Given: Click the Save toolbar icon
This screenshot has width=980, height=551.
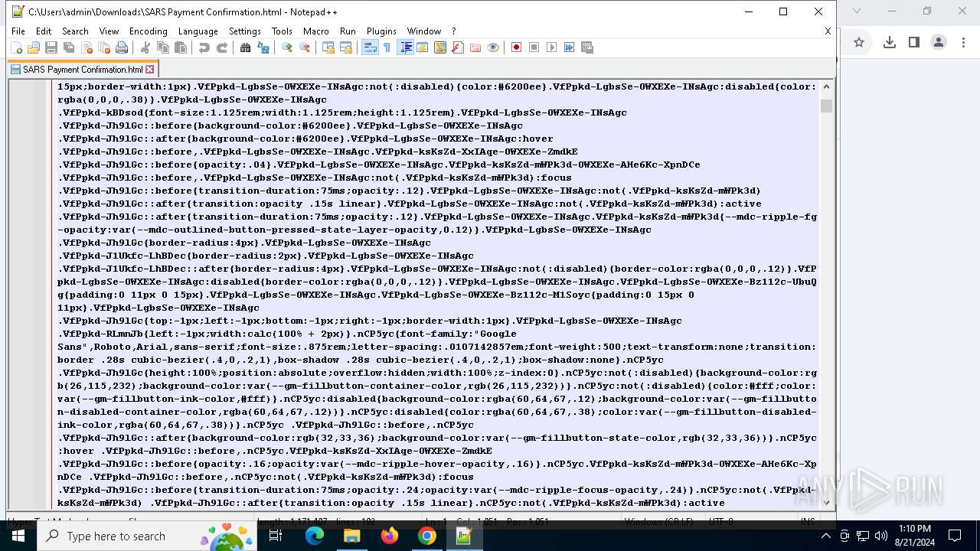Looking at the screenshot, I should point(51,47).
